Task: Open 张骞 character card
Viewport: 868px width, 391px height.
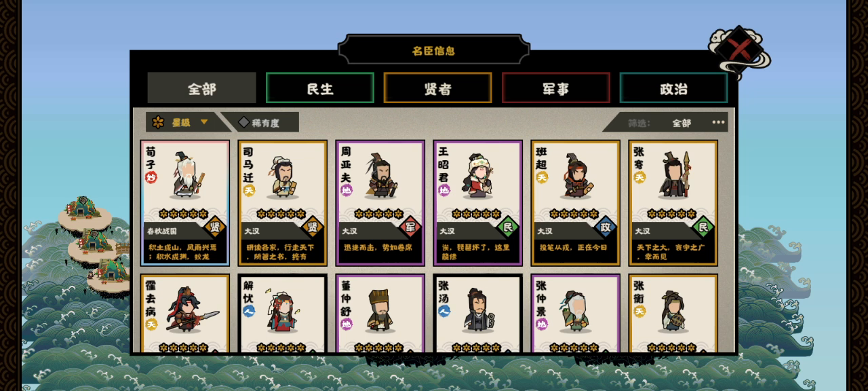Action: coord(673,203)
